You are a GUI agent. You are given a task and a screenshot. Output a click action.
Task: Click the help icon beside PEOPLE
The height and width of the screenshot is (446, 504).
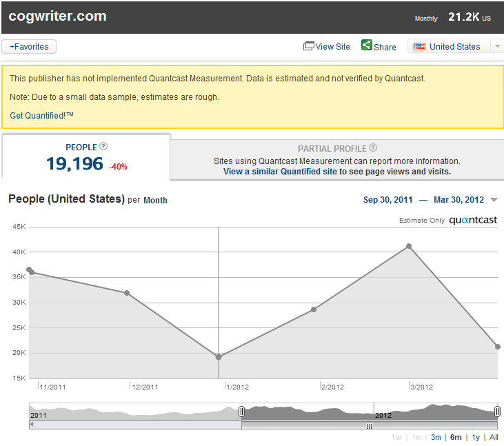103,146
